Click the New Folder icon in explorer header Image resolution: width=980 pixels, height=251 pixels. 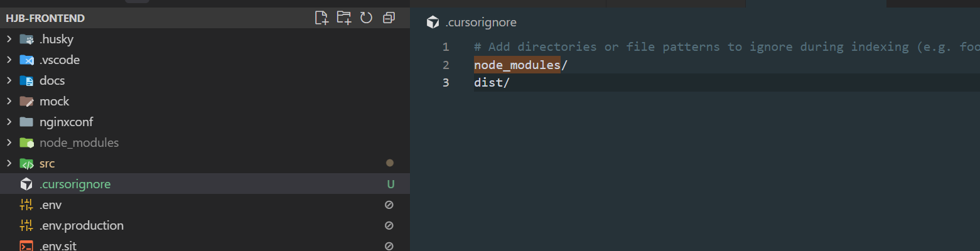343,18
